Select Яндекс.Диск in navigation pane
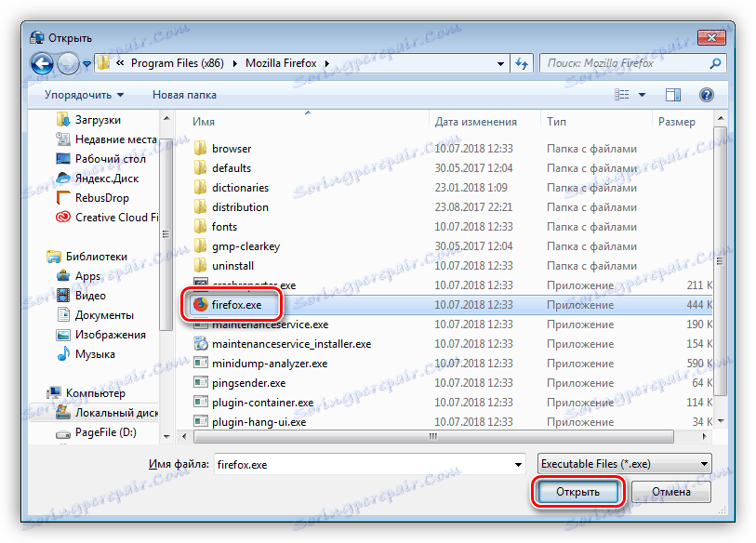Screen dimensions: 756x543 point(98,179)
